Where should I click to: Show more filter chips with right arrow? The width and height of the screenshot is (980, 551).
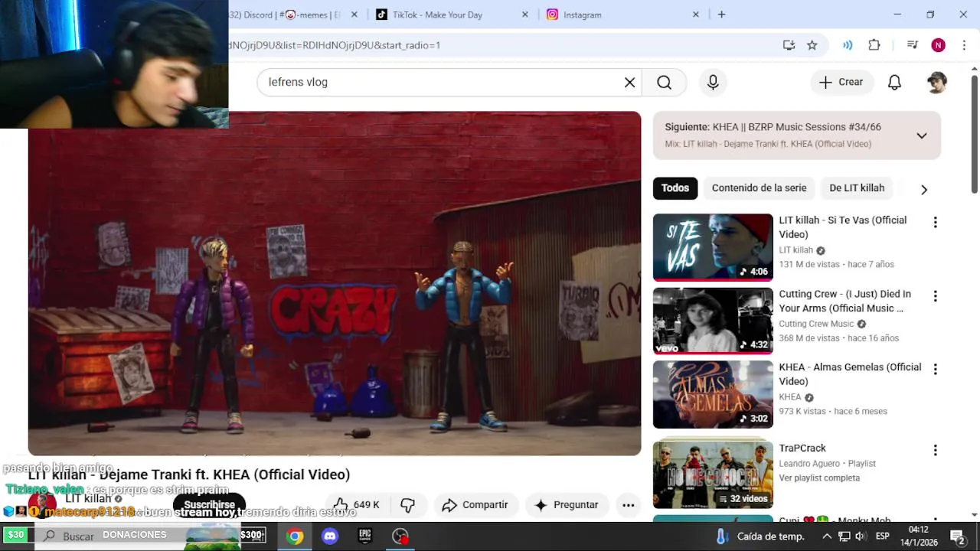(x=924, y=190)
